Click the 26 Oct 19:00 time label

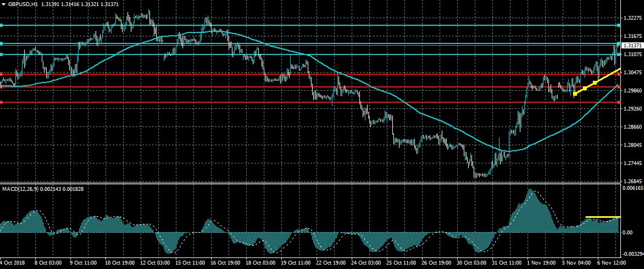(437, 262)
